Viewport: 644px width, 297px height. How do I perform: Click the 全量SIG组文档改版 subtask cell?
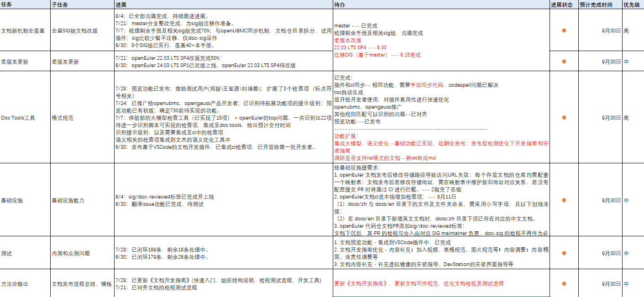pos(74,31)
